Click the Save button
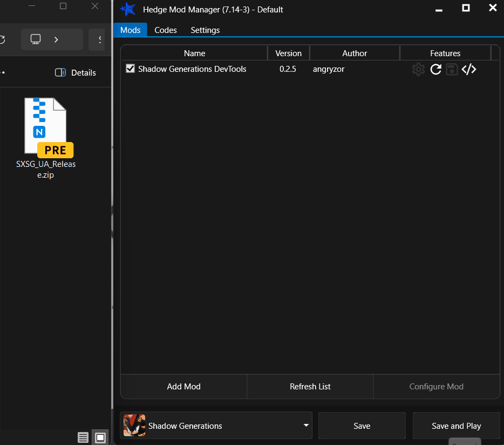The width and height of the screenshot is (504, 445). point(362,426)
